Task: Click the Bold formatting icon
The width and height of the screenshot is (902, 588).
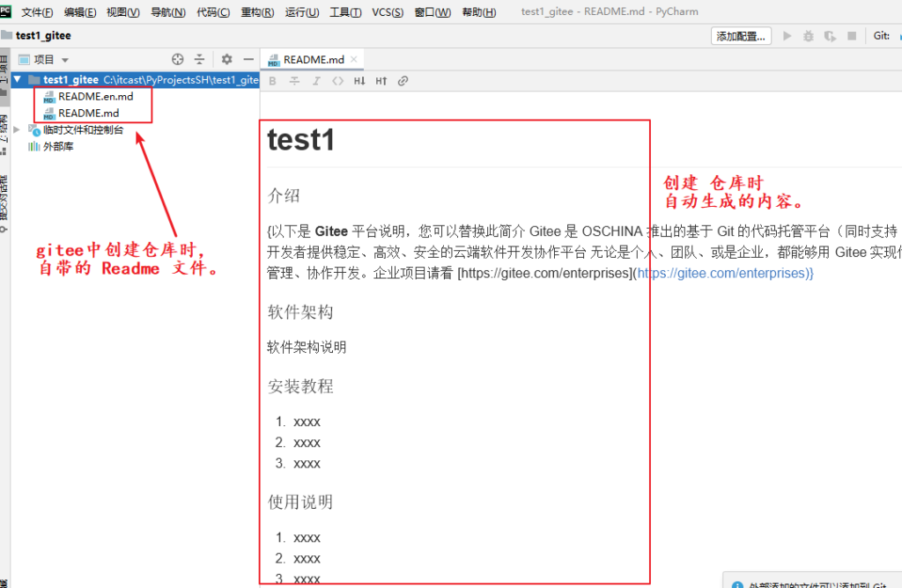Action: 273,81
